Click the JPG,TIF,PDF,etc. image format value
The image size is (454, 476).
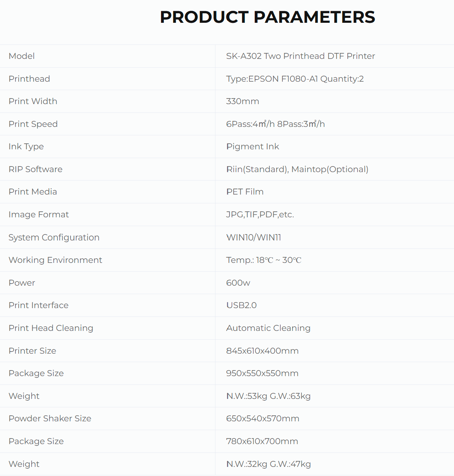260,215
